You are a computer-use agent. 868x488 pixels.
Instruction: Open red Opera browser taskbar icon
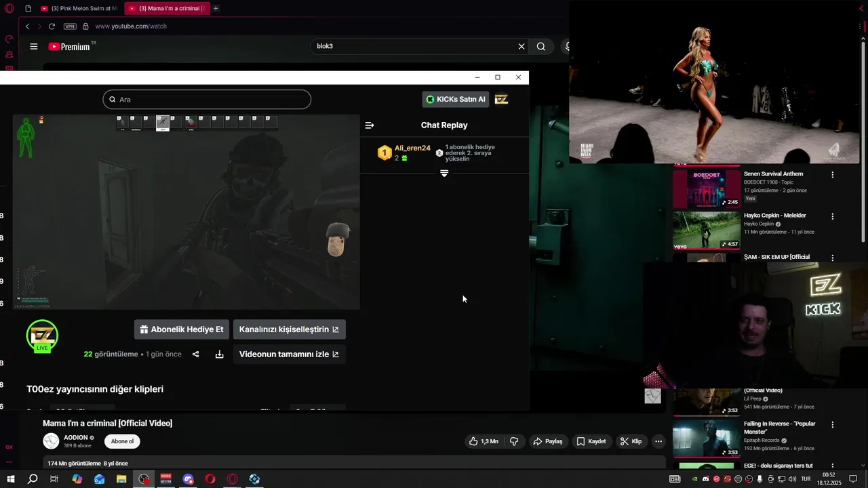[x=210, y=479]
